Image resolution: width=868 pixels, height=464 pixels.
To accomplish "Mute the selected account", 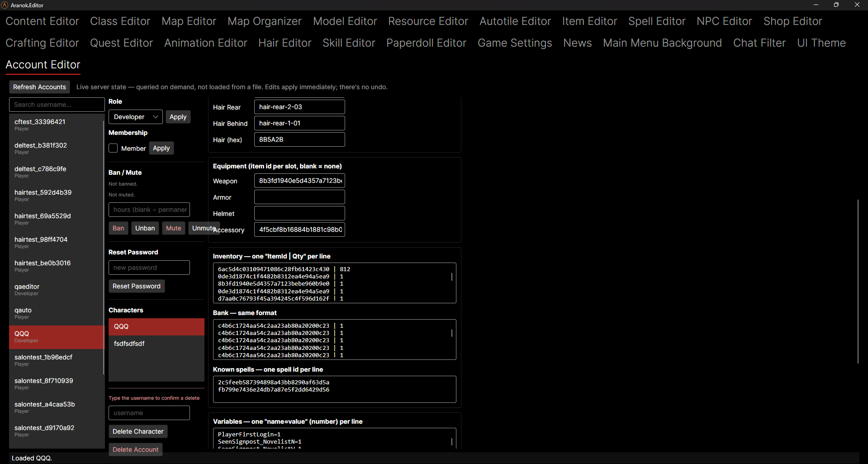I will coord(173,228).
